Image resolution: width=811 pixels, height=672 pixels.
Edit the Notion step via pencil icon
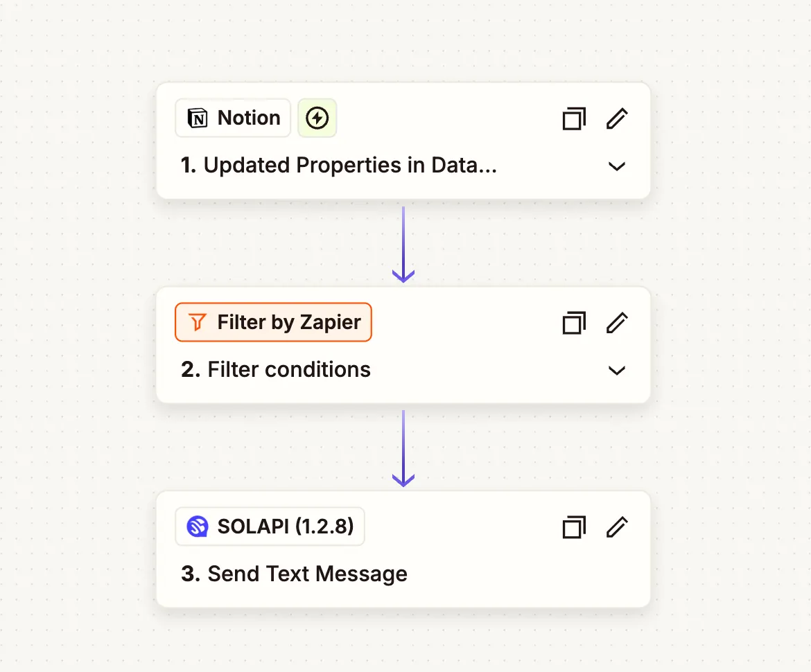coord(616,119)
